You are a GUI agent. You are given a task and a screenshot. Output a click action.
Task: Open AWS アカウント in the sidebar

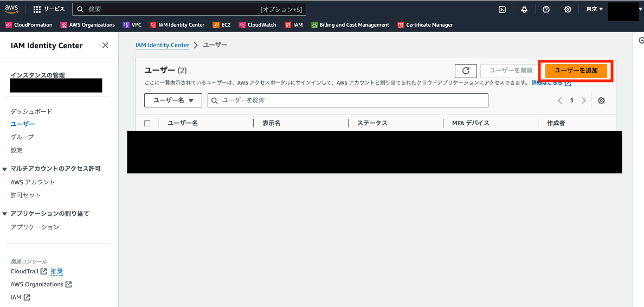(33, 182)
